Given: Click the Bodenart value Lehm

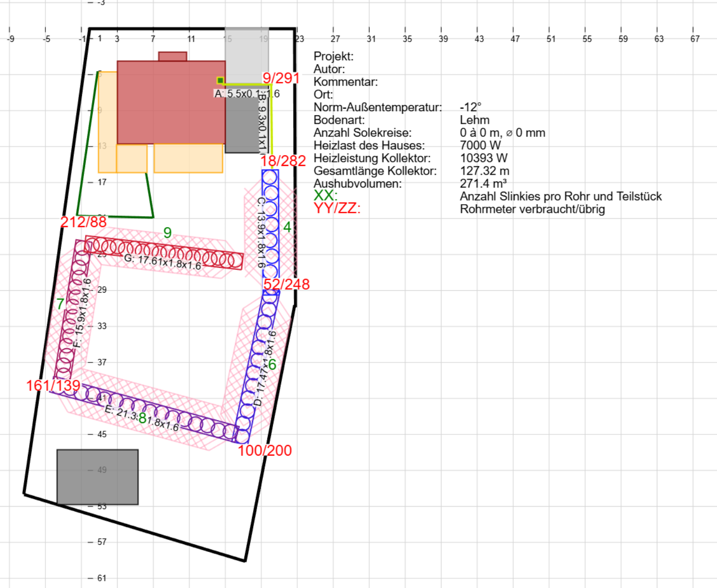Looking at the screenshot, I should (474, 120).
